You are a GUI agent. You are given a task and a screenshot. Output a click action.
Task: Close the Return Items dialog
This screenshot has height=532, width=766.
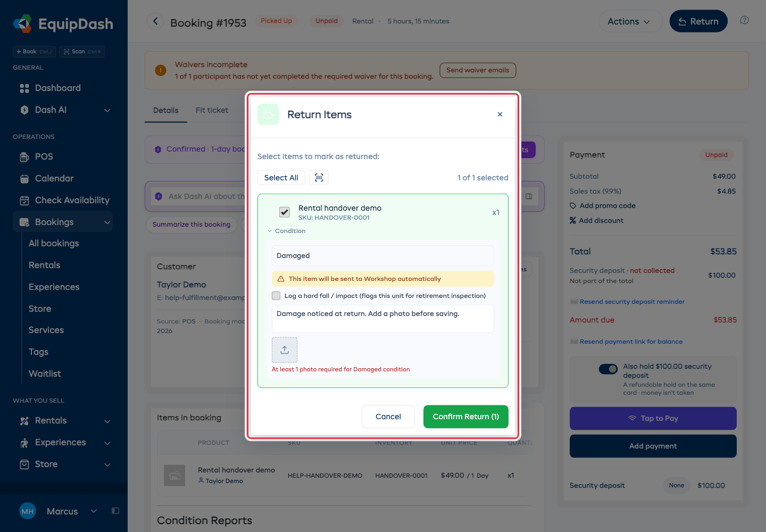(x=500, y=114)
